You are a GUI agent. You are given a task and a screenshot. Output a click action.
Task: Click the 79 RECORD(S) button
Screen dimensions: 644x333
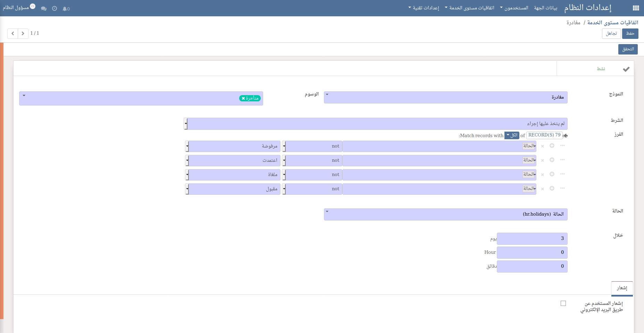tap(544, 135)
